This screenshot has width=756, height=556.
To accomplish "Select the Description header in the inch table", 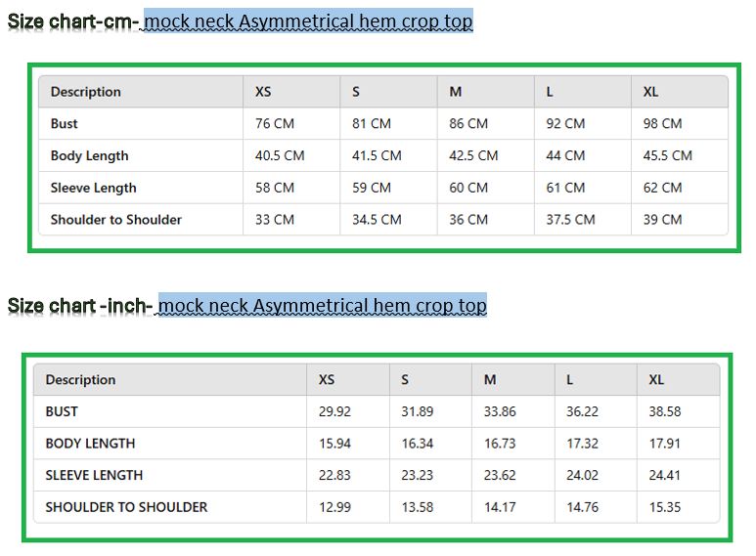I will 80,380.
